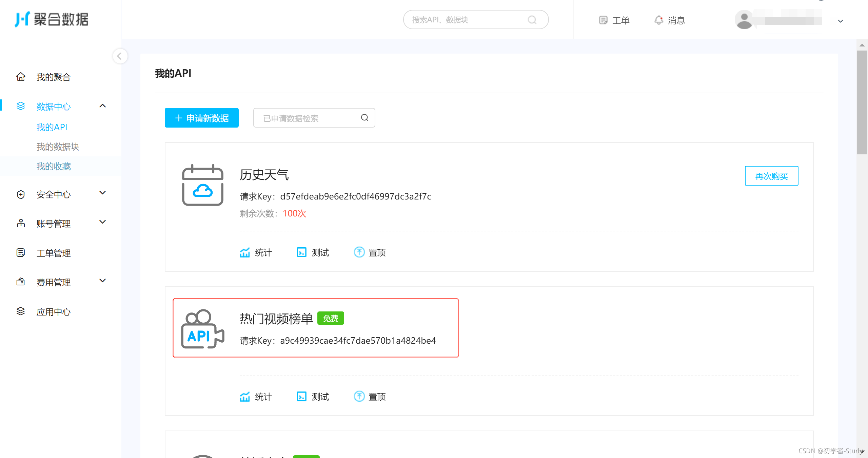The height and width of the screenshot is (458, 868).
Task: Expand the 费用管理 menu chevron
Action: tap(103, 281)
